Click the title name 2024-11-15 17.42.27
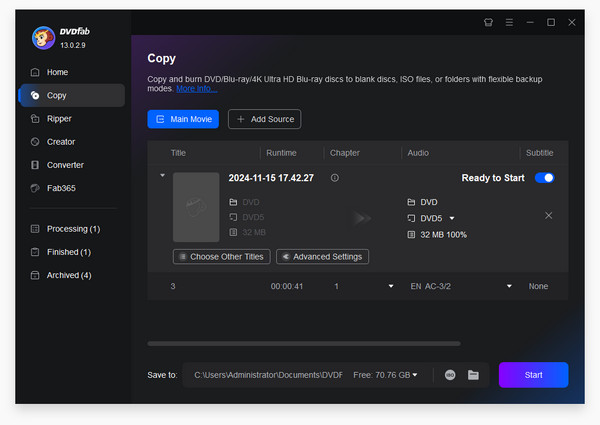Viewport: 600px width, 425px height. (271, 178)
